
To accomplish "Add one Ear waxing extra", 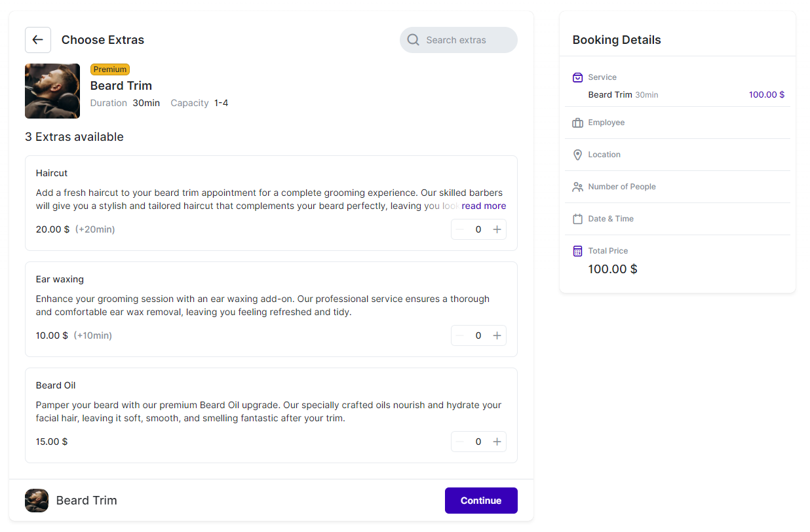I will point(497,335).
